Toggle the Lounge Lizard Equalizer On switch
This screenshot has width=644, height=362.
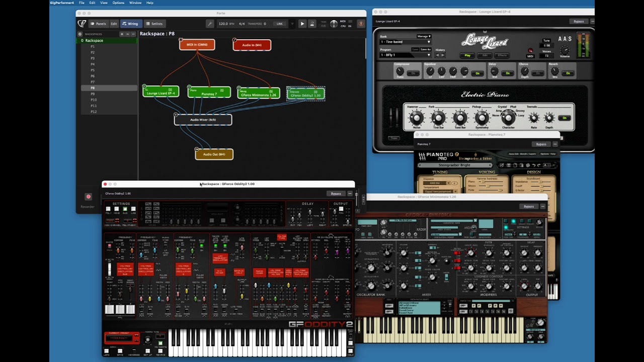pyautogui.click(x=477, y=73)
